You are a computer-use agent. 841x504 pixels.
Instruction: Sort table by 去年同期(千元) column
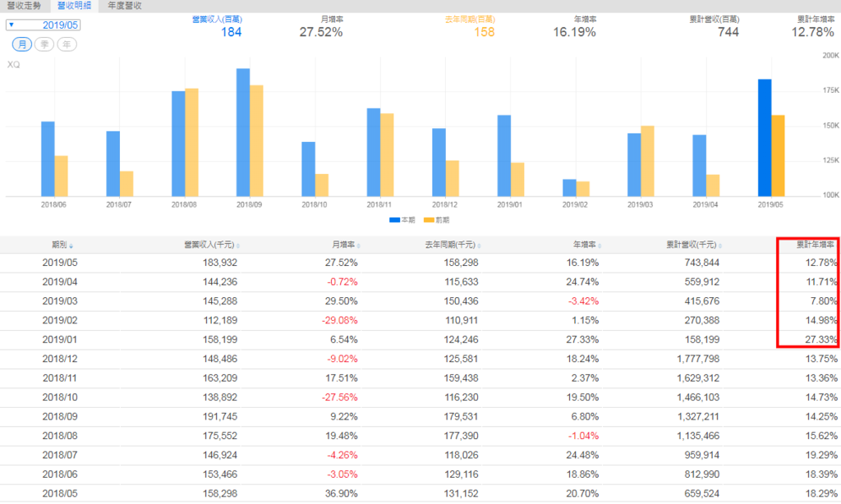[x=453, y=245]
